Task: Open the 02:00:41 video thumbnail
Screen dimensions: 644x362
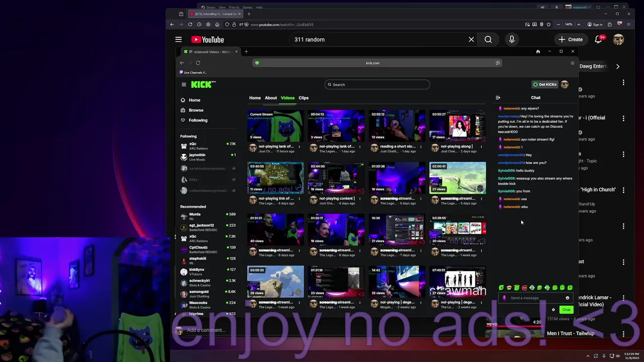Action: (x=457, y=178)
